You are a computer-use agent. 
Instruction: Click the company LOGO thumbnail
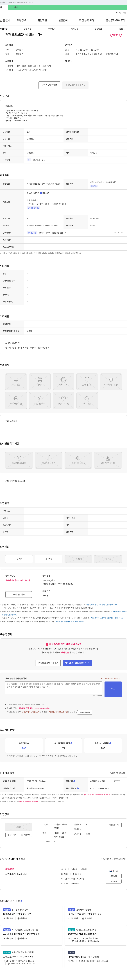[x=19, y=827]
